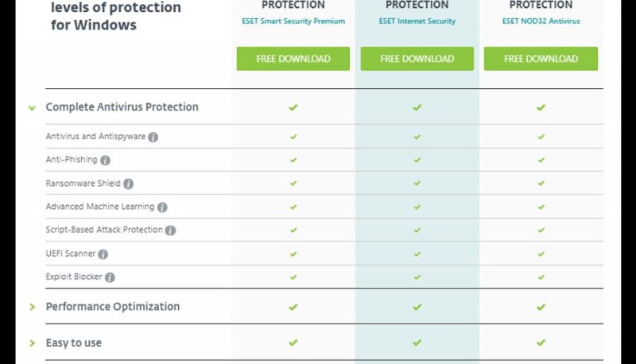
Task: Click the Complete Antivirus Protection heading
Action: coord(122,107)
